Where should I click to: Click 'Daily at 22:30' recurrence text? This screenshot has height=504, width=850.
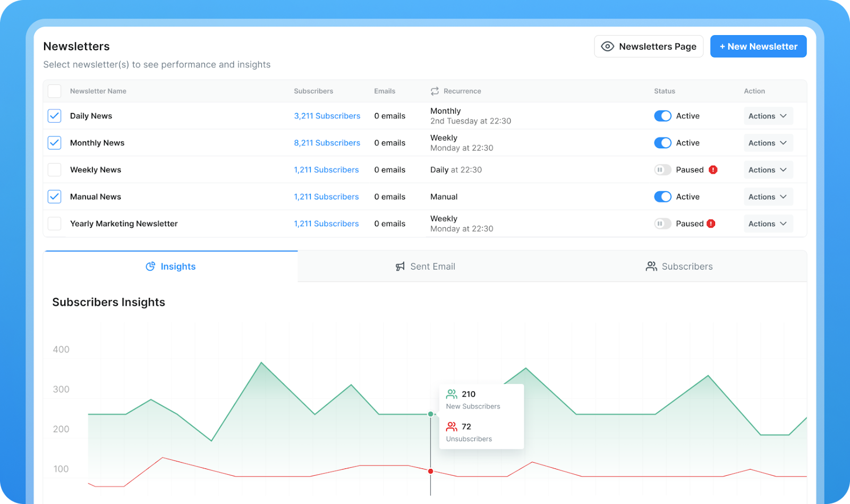pos(456,170)
